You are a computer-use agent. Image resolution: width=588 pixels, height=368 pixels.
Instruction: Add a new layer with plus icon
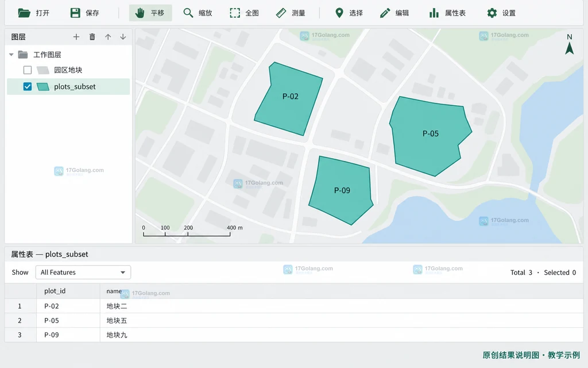[76, 37]
